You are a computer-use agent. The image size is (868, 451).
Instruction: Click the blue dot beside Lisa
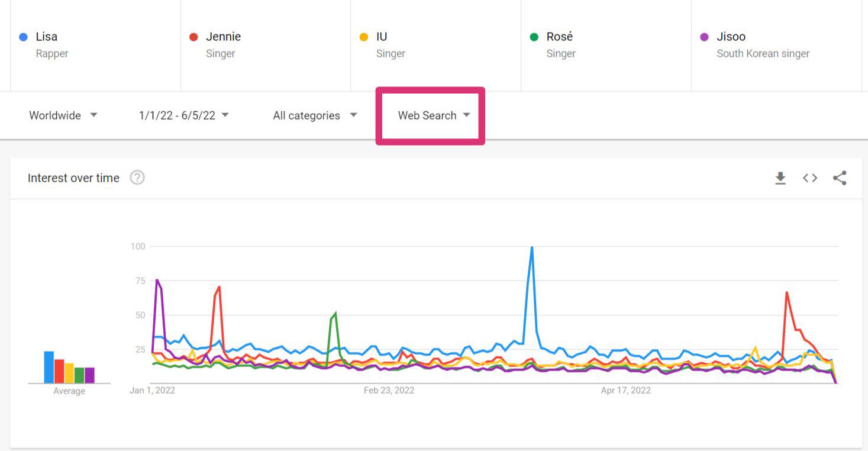pyautogui.click(x=24, y=37)
